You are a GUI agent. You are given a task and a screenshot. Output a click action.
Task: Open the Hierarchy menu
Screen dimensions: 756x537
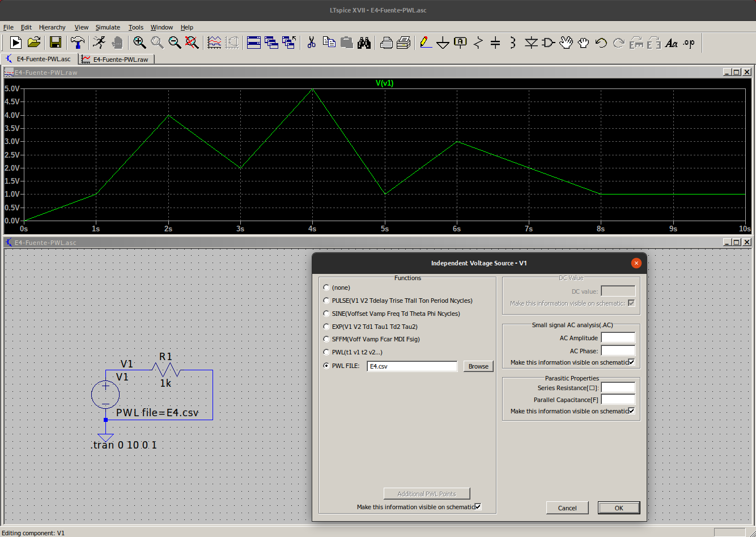pos(52,27)
